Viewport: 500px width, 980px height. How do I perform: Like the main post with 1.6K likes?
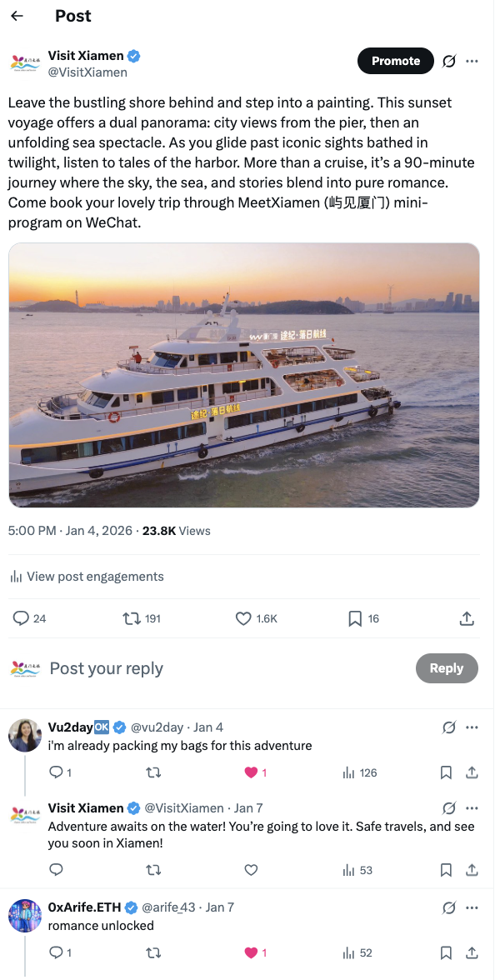[x=243, y=618]
